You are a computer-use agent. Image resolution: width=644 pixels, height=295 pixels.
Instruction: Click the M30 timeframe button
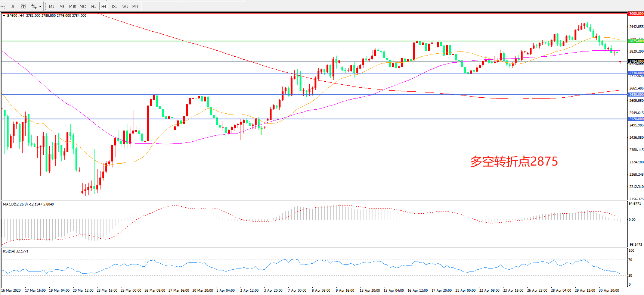pyautogui.click(x=83, y=6)
